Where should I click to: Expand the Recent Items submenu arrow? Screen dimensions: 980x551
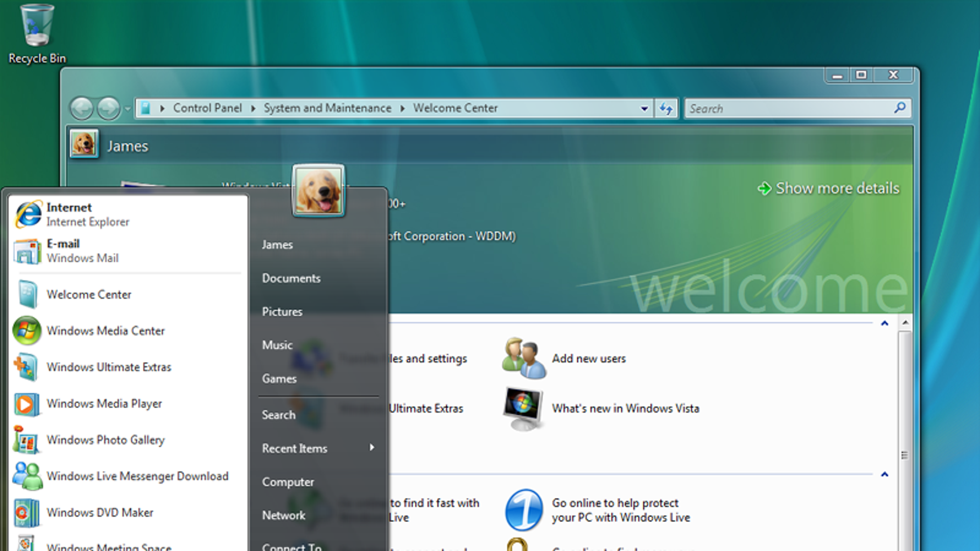(x=372, y=447)
